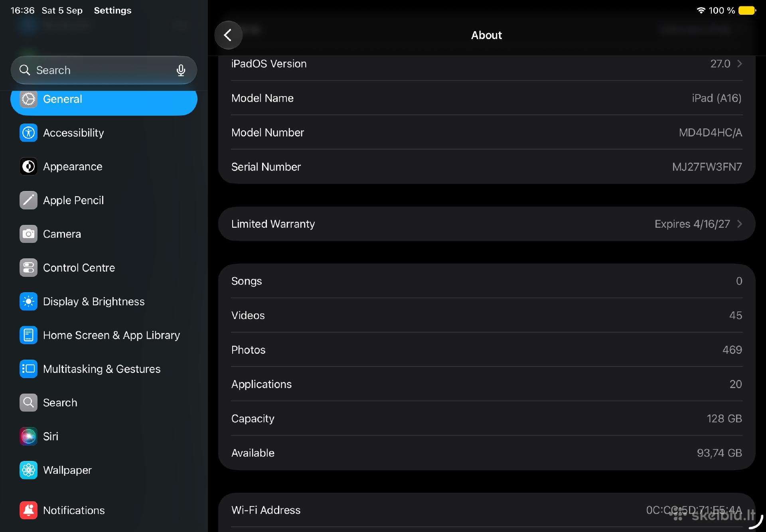Open Apple Pencil settings
The image size is (766, 532).
click(104, 200)
